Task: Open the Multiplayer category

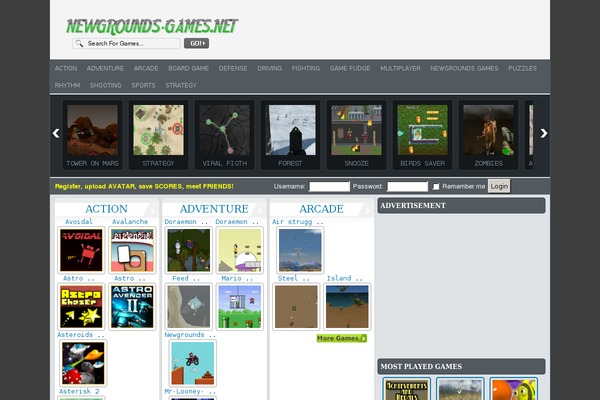Action: point(400,69)
